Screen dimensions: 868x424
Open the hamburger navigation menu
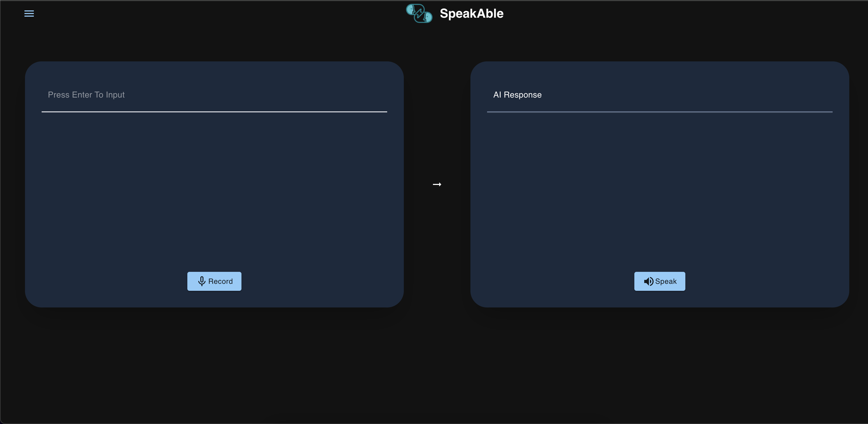coord(29,14)
